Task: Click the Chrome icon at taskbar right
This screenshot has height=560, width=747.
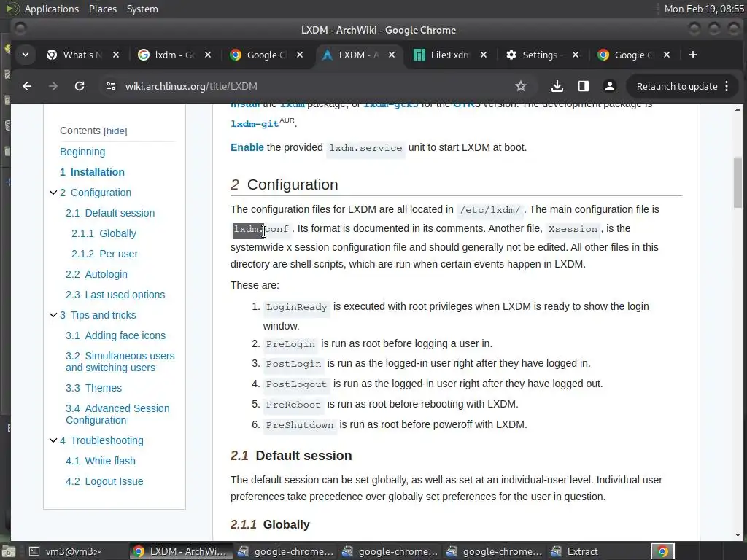Action: click(662, 551)
